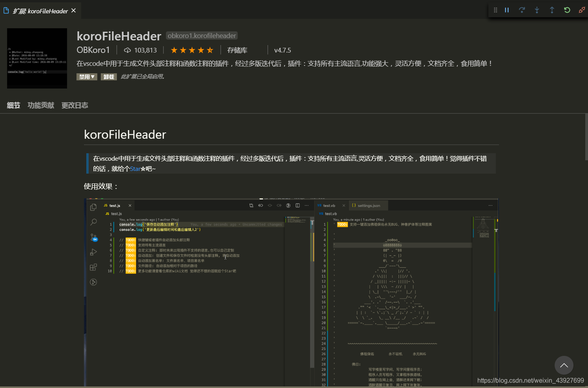Open the Run and Debug icon in the screenshot sidebar
Viewport: 588px width, 388px height.
click(93, 252)
